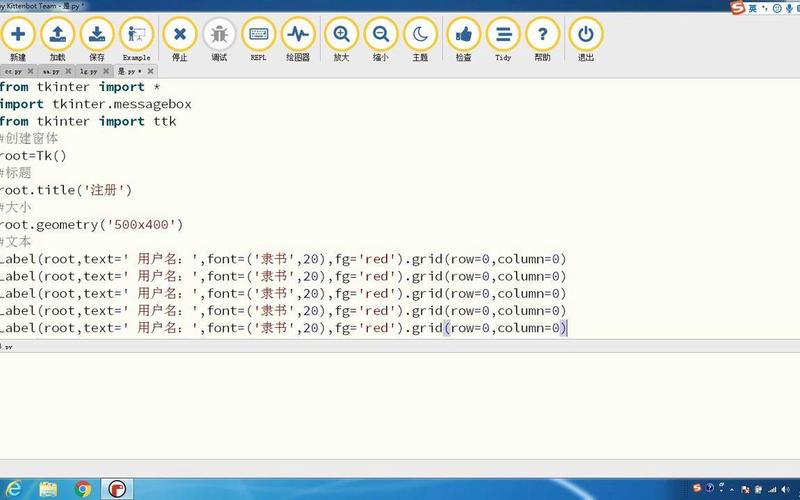Image resolution: width=800 pixels, height=500 pixels.
Task: Open network signal tray icon
Action: tap(772, 489)
